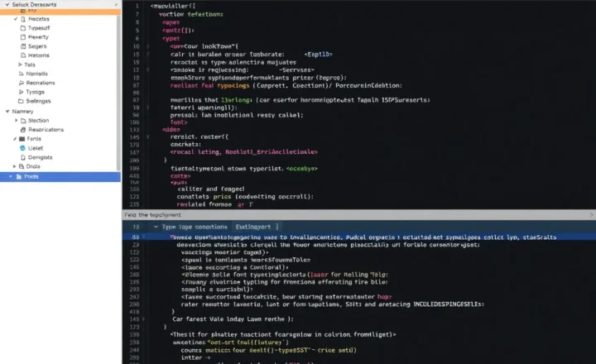Viewport: 596px width, 364px height.
Task: Select the highlighted Fods row
Action: tap(60, 176)
